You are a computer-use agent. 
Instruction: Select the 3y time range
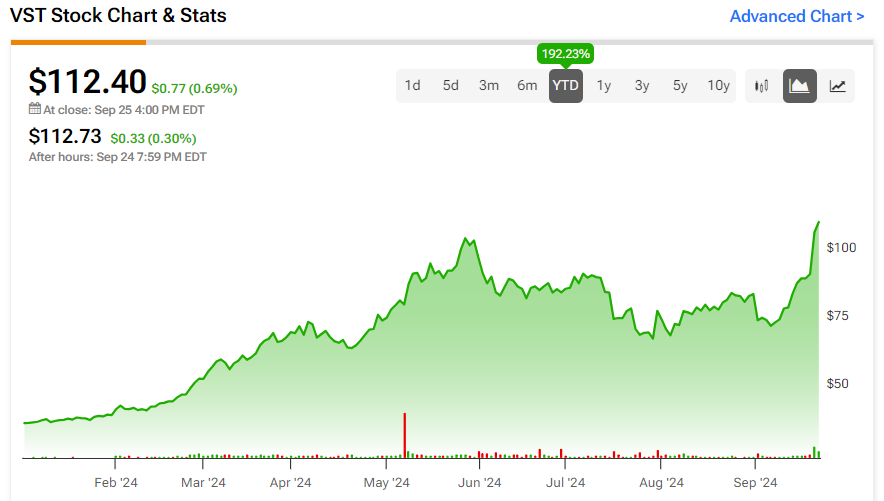pyautogui.click(x=642, y=86)
